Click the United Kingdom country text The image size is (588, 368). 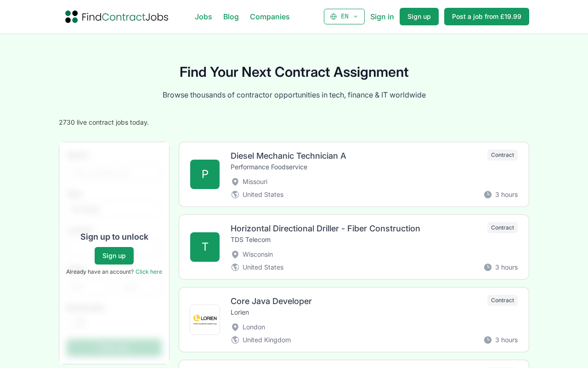point(266,340)
